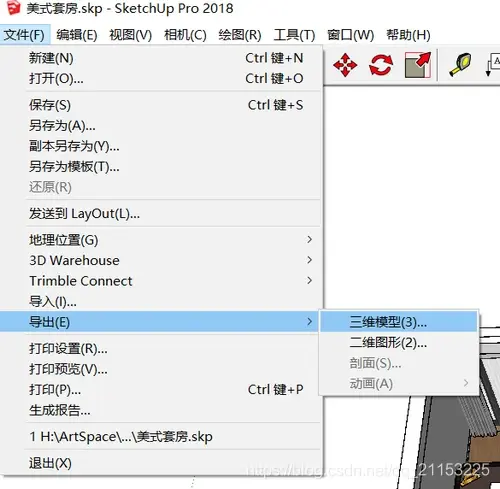Select the Scale tool icon

coord(418,65)
